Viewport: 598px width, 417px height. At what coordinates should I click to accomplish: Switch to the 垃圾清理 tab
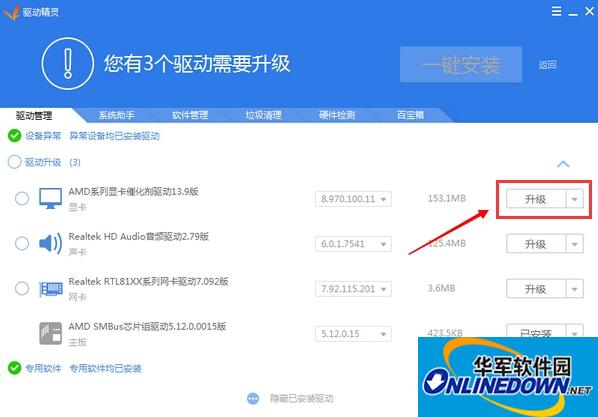point(264,115)
